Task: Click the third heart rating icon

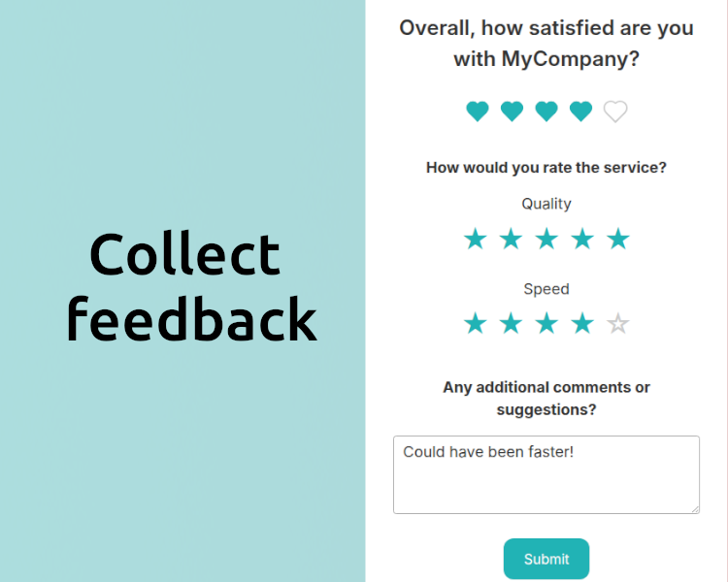Action: (x=546, y=112)
